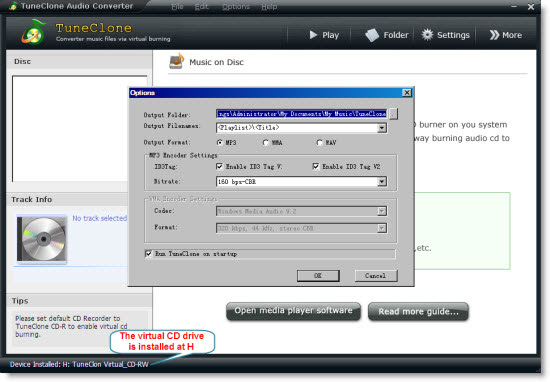Open the File menu
The width and height of the screenshot is (550, 382).
click(177, 7)
